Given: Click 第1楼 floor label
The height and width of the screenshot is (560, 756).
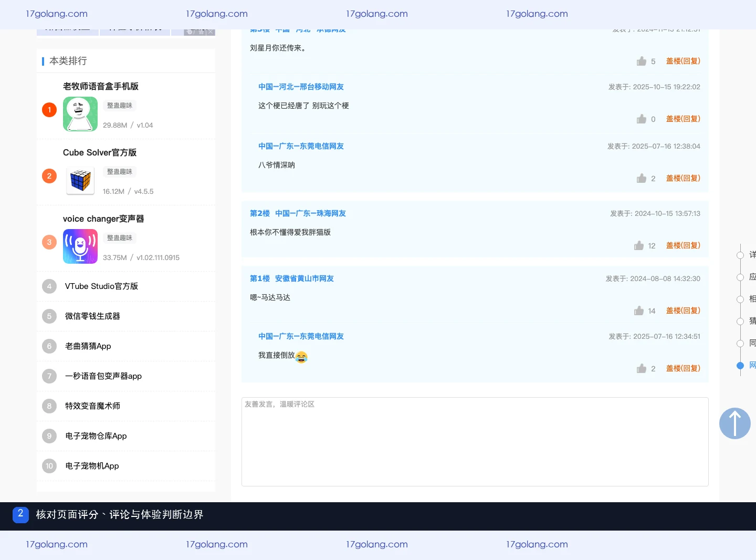Looking at the screenshot, I should tap(260, 278).
